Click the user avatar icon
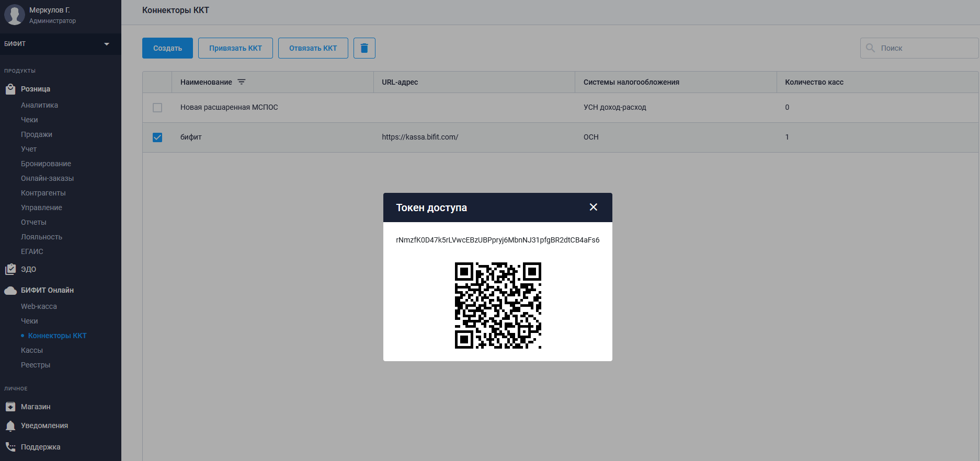The width and height of the screenshot is (980, 461). [x=15, y=15]
